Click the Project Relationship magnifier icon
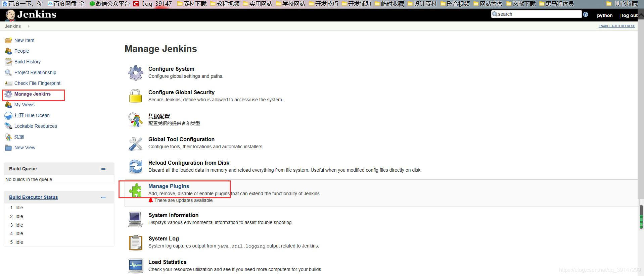This screenshot has width=644, height=276. tap(8, 72)
